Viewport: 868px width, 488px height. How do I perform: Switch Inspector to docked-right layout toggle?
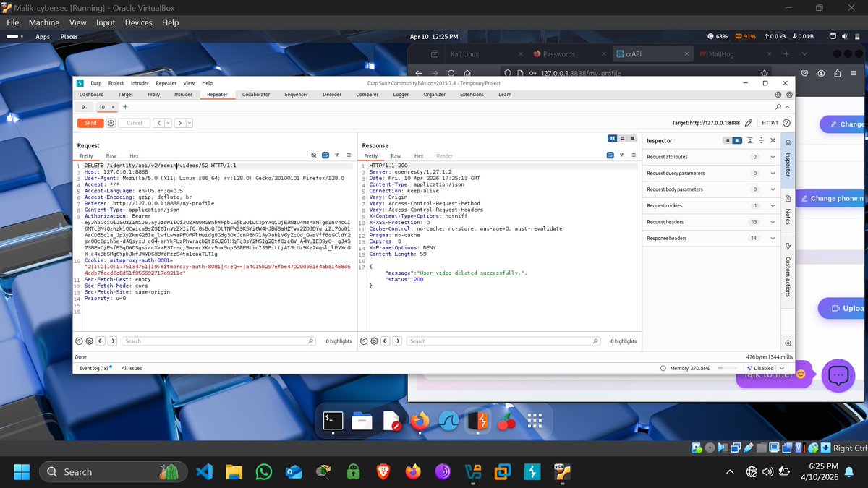click(737, 140)
